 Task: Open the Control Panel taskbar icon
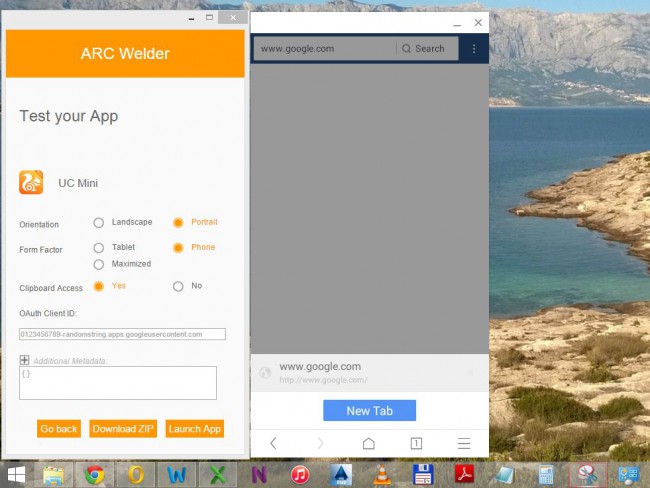pyautogui.click(x=628, y=475)
